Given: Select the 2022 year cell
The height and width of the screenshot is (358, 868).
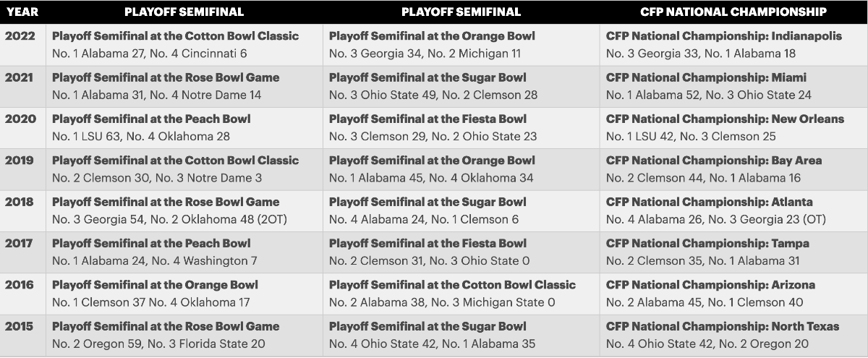Looking at the screenshot, I should [20, 36].
